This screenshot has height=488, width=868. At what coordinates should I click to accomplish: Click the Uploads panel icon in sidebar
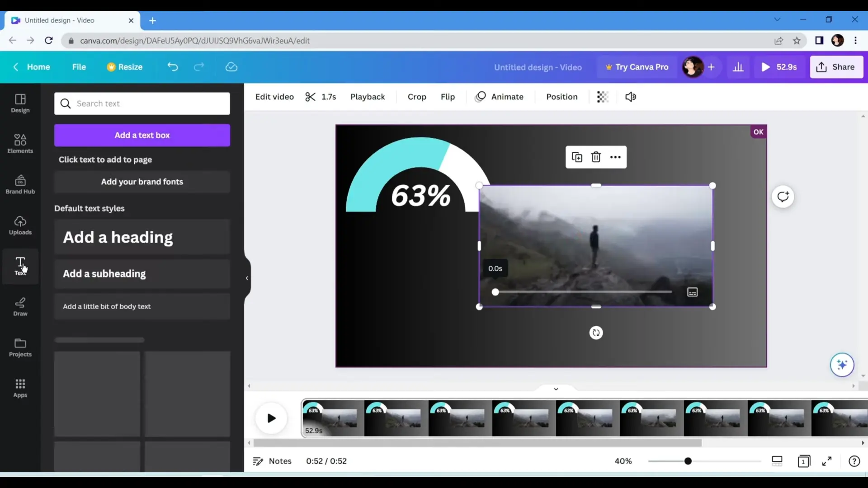coord(20,225)
